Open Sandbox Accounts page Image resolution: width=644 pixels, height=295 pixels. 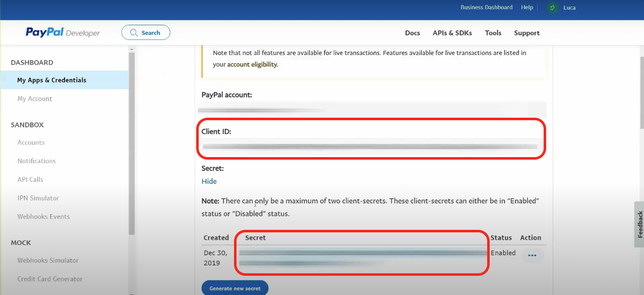pos(31,142)
